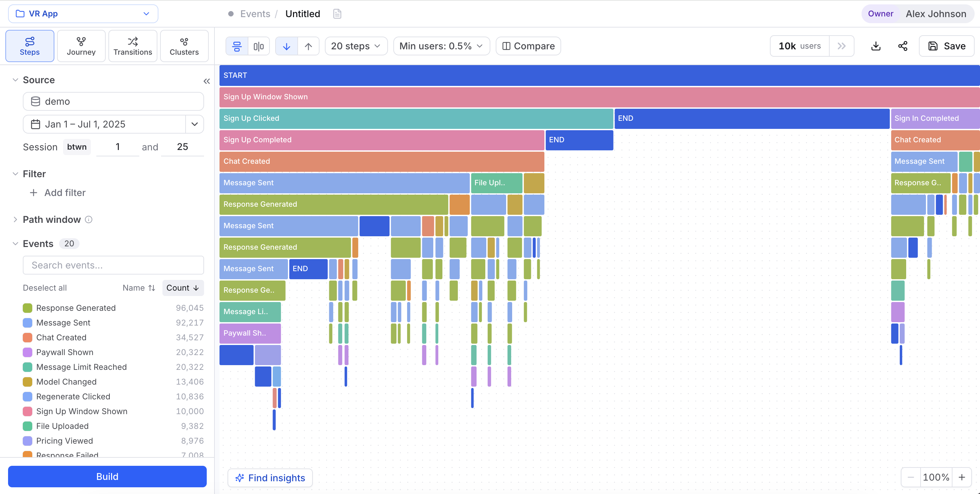
Task: Click the database icon in demo source
Action: [x=35, y=102]
